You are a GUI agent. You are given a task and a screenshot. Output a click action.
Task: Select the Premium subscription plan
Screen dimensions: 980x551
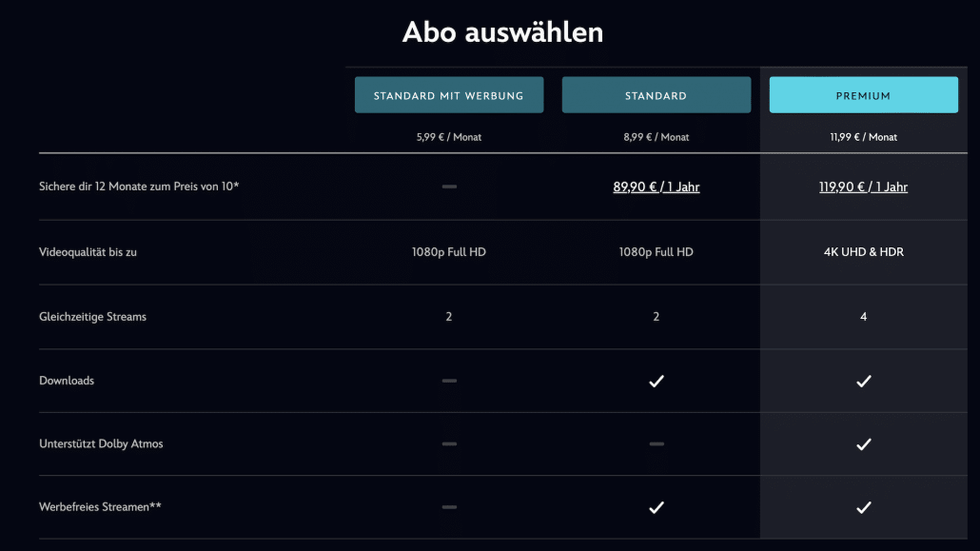[x=863, y=94]
